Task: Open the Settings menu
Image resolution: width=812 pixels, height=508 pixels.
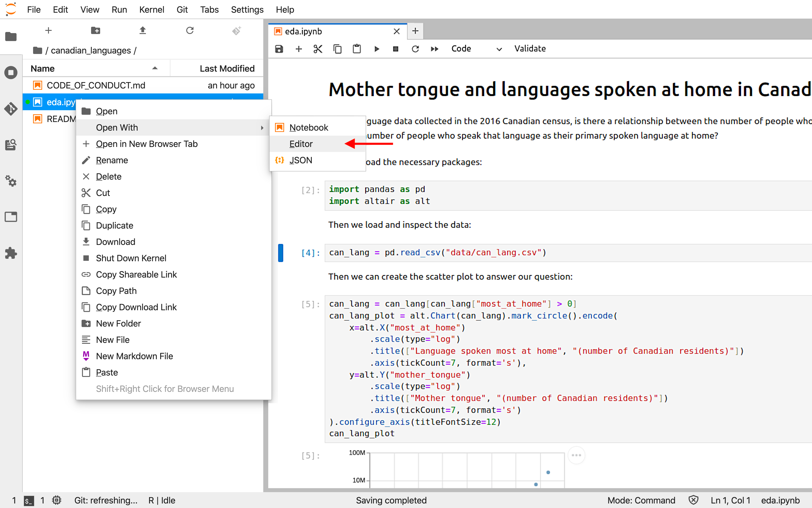Action: click(247, 10)
